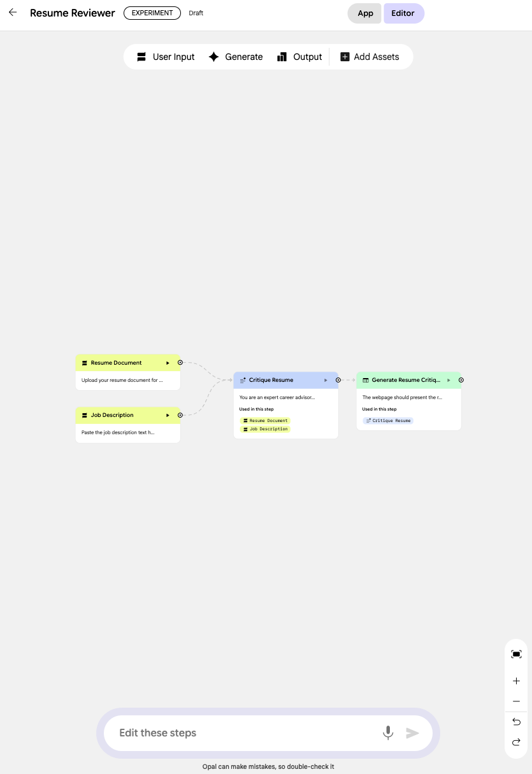
Task: Add a User Input step
Action: [x=166, y=57]
